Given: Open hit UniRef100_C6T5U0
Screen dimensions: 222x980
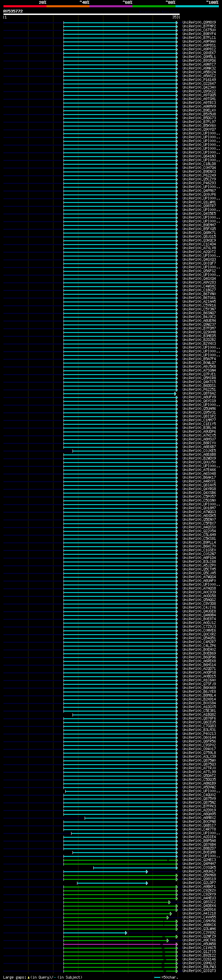Looking at the screenshot, I should [199, 30].
